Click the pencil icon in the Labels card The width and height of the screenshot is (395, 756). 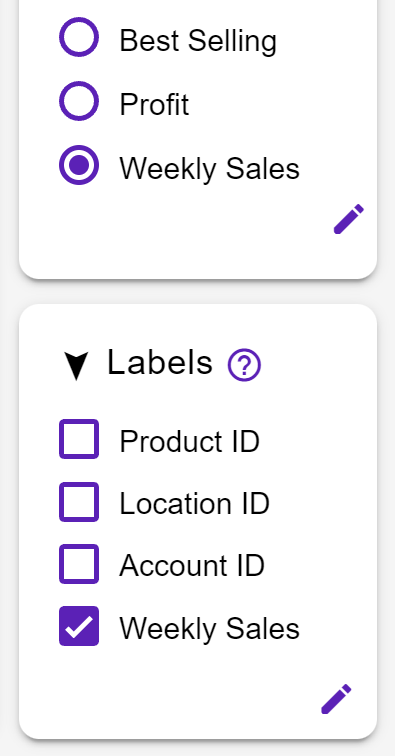336,699
